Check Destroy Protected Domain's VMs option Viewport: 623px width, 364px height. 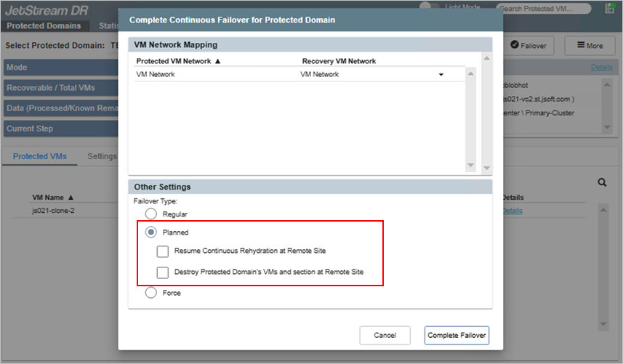[164, 272]
